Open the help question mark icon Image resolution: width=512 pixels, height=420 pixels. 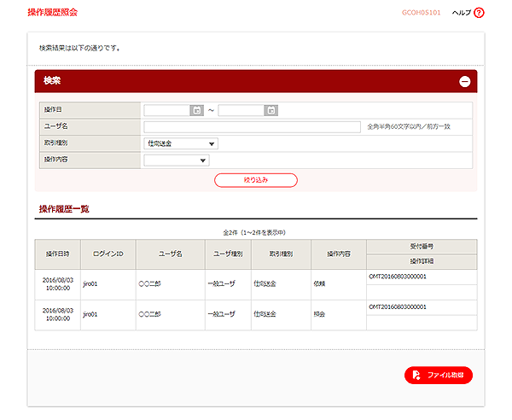tap(479, 13)
